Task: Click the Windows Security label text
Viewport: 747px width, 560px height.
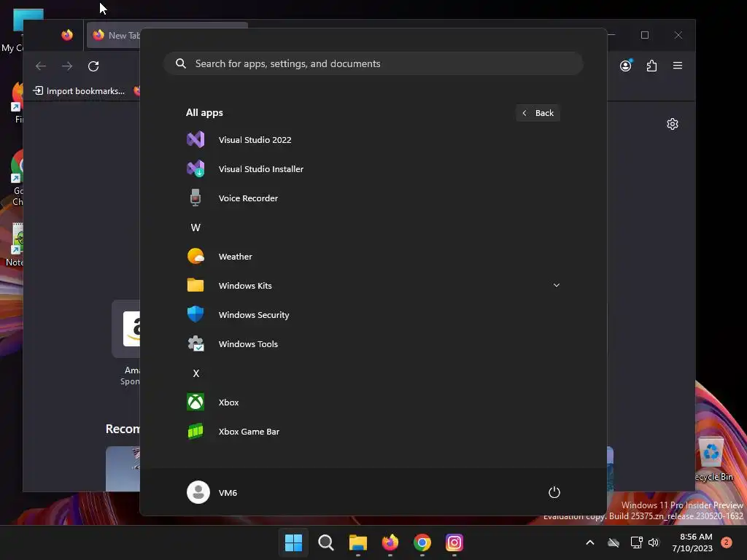Action: tap(254, 315)
